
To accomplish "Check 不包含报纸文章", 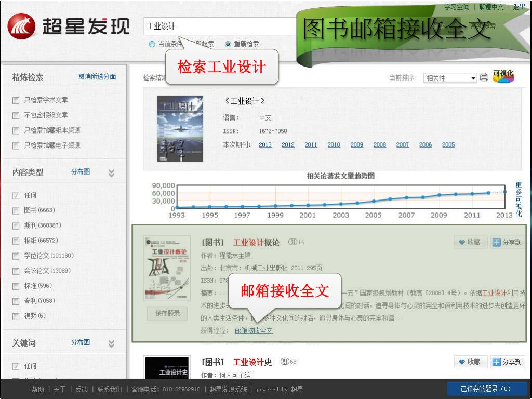I will [16, 115].
